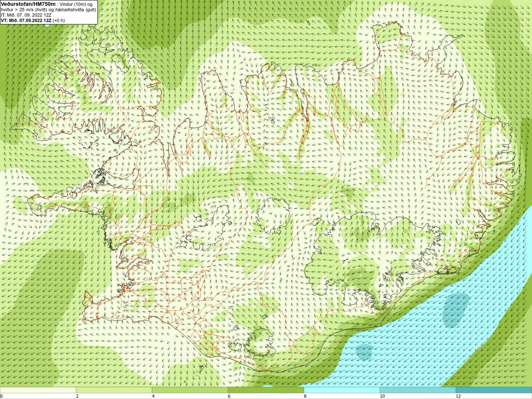Screen dimensions: 532x399
Task: Click the "IT: Mið. 07. 09. 2022 12Z" line
Action: (26, 15)
